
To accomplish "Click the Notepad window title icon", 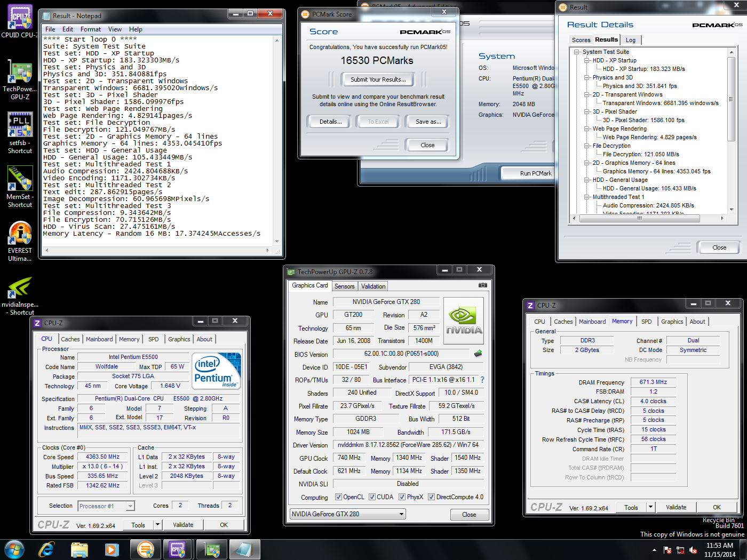I will (x=47, y=15).
